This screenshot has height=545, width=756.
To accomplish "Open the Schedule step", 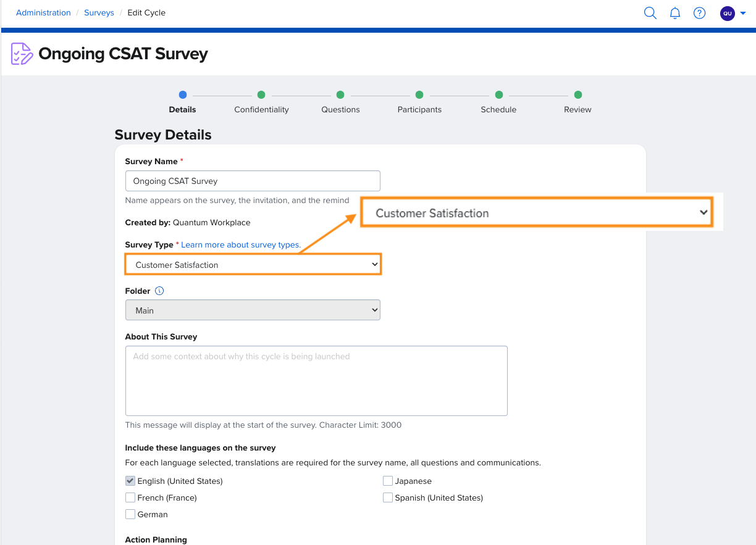I will tap(498, 102).
